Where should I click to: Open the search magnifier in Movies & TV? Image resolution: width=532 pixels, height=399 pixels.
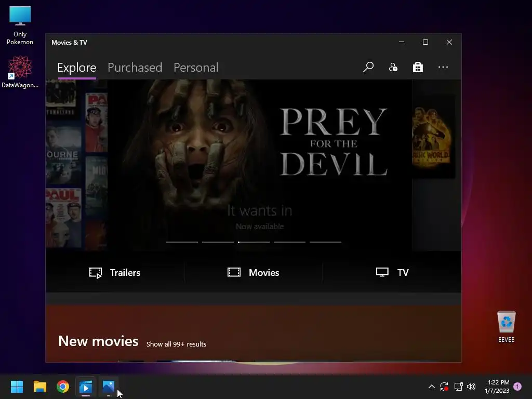click(x=368, y=67)
